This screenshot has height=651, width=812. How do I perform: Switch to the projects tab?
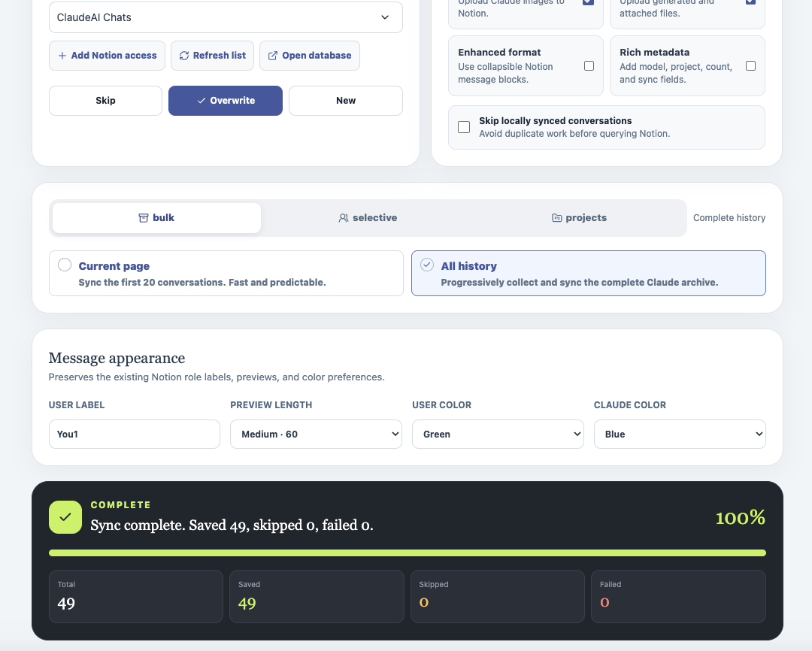(579, 218)
